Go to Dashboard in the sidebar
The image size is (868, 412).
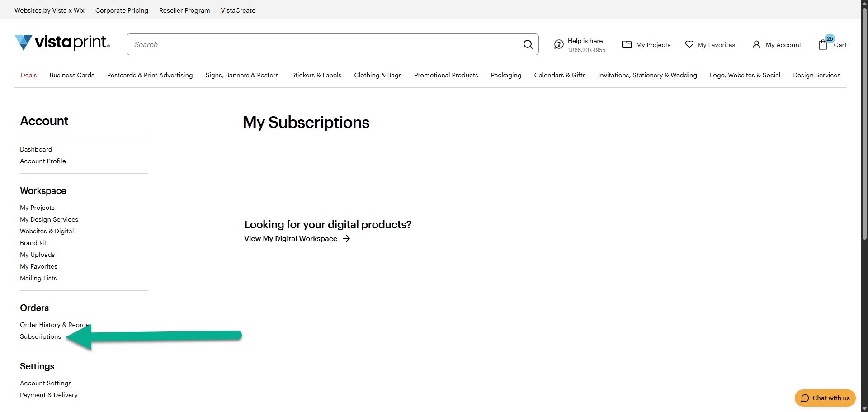(x=36, y=149)
